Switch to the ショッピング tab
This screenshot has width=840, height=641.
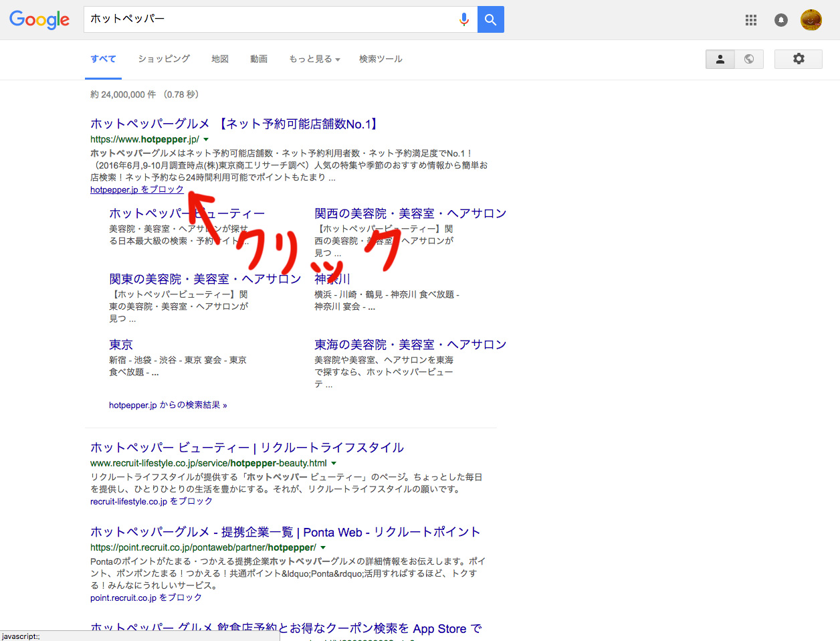click(x=164, y=59)
